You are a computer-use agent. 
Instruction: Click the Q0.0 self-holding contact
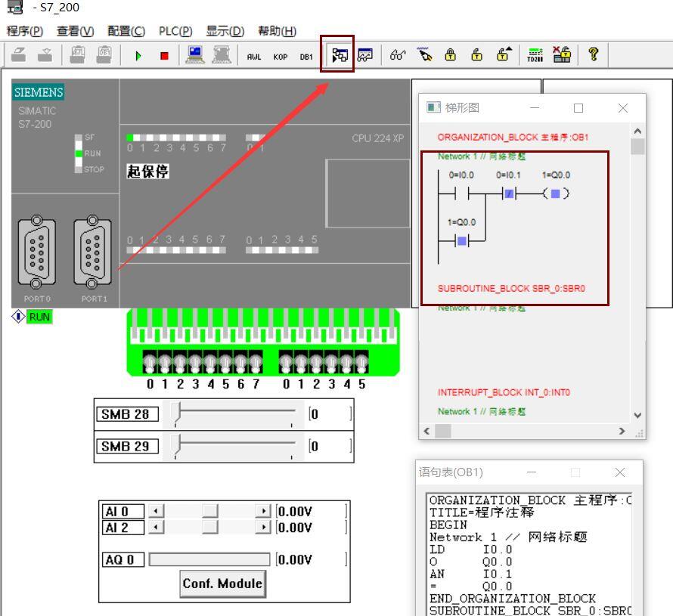462,240
